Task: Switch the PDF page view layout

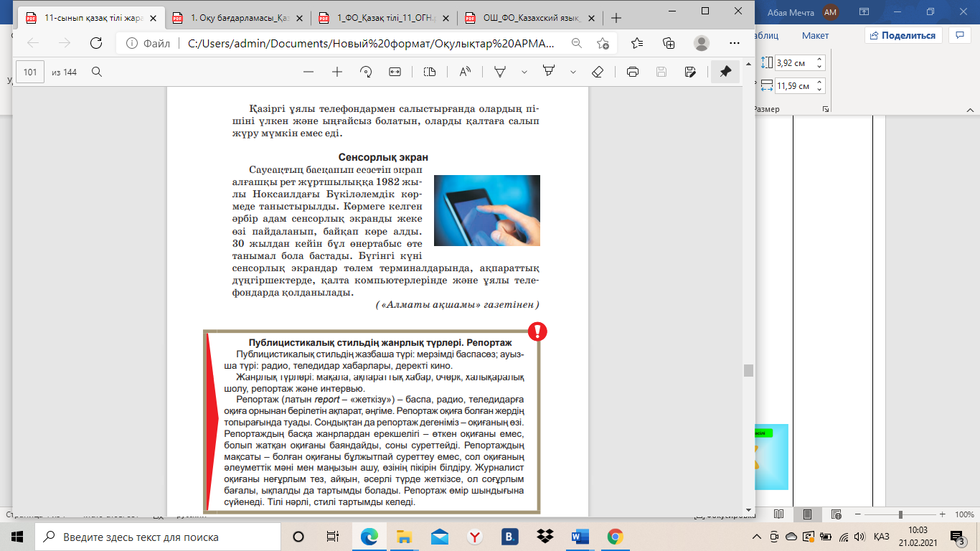Action: (430, 72)
